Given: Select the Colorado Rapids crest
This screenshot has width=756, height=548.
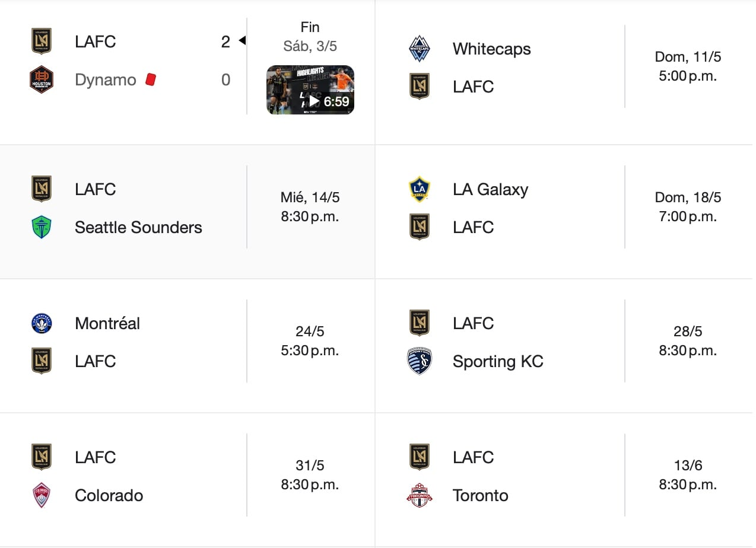Looking at the screenshot, I should [42, 495].
